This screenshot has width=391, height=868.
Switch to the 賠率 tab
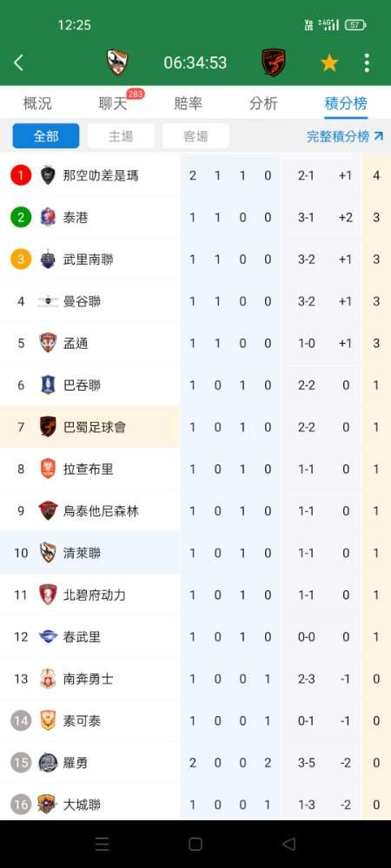[x=189, y=103]
